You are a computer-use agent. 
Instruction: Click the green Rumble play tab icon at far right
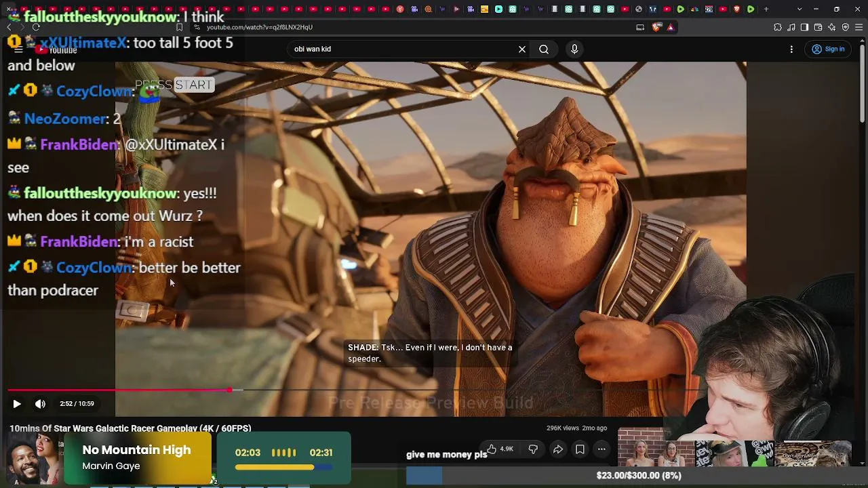(751, 9)
